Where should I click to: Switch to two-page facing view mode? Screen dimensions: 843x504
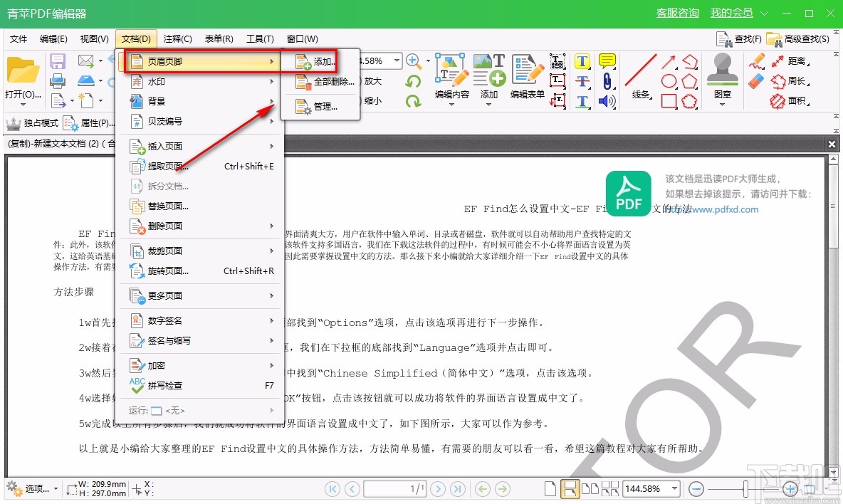(590, 488)
